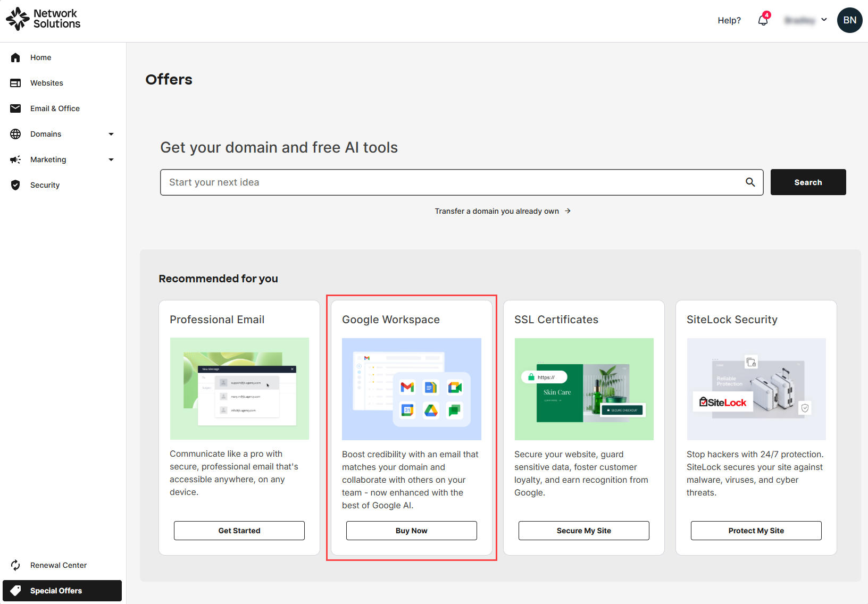This screenshot has height=604, width=868.
Task: Click Get Started for Professional Email
Action: 239,531
